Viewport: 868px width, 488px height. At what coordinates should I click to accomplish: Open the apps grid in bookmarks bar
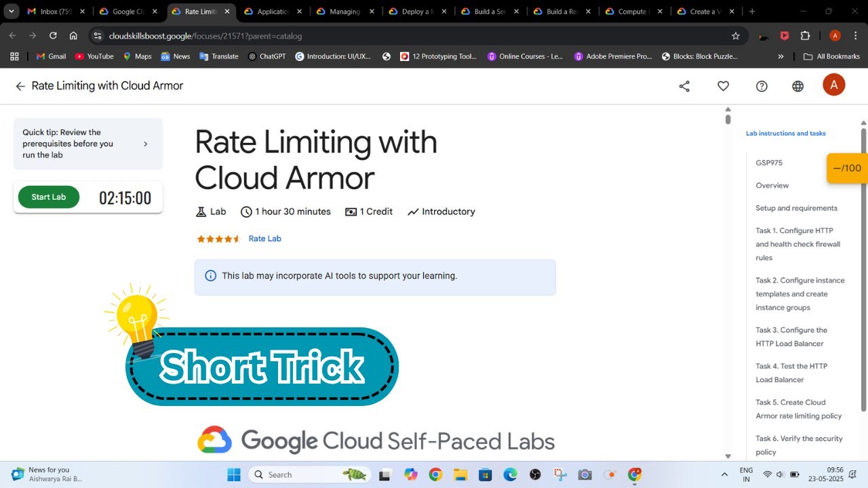click(x=14, y=56)
